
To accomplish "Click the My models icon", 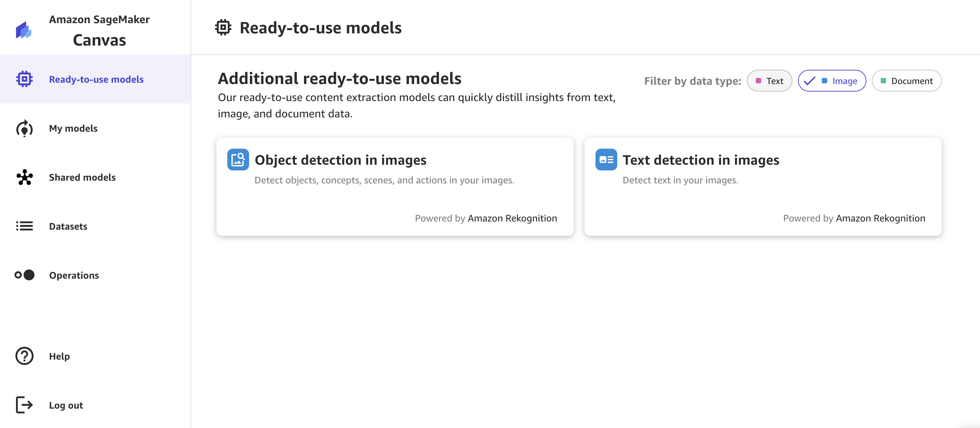I will pyautogui.click(x=25, y=128).
